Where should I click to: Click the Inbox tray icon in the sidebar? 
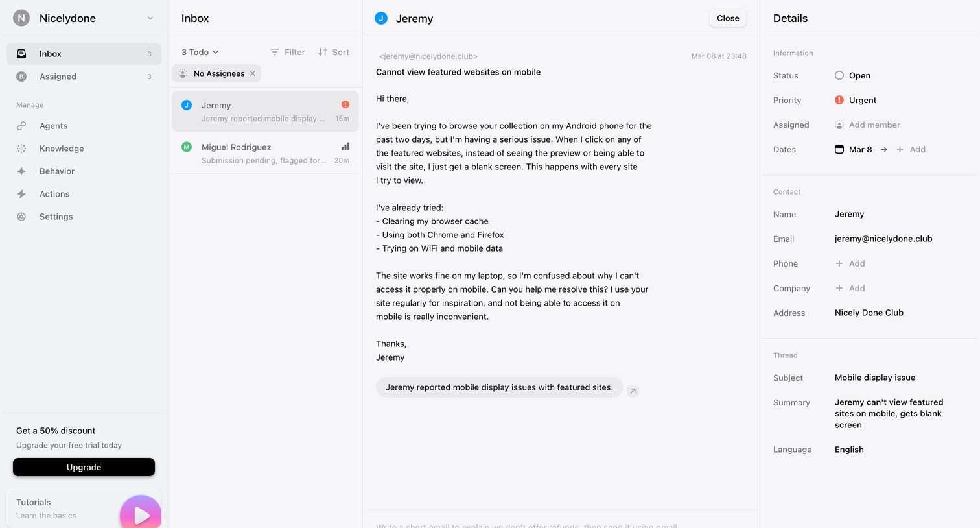tap(21, 54)
